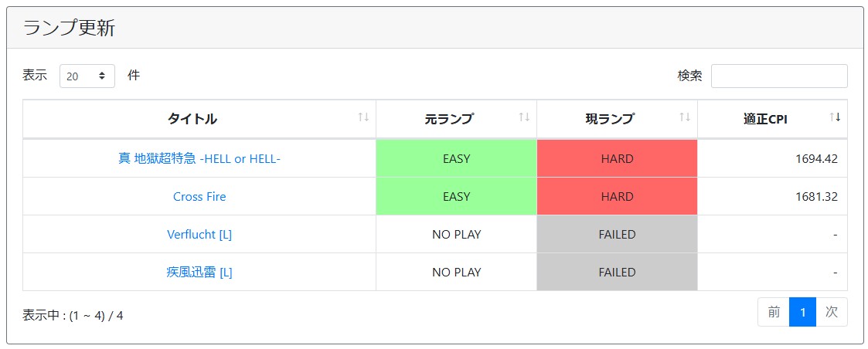Click red HARD cell for Cross Fire
Viewport: 868px width, 349px height.
click(617, 197)
